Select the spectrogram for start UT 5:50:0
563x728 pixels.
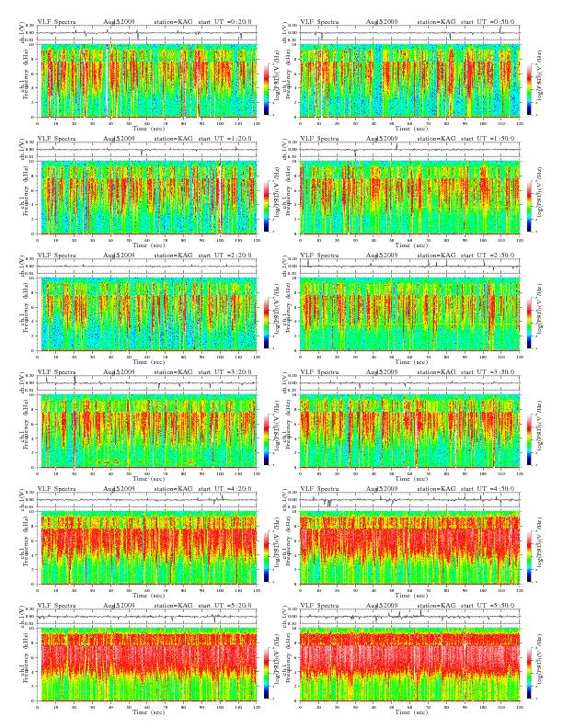coord(409,665)
